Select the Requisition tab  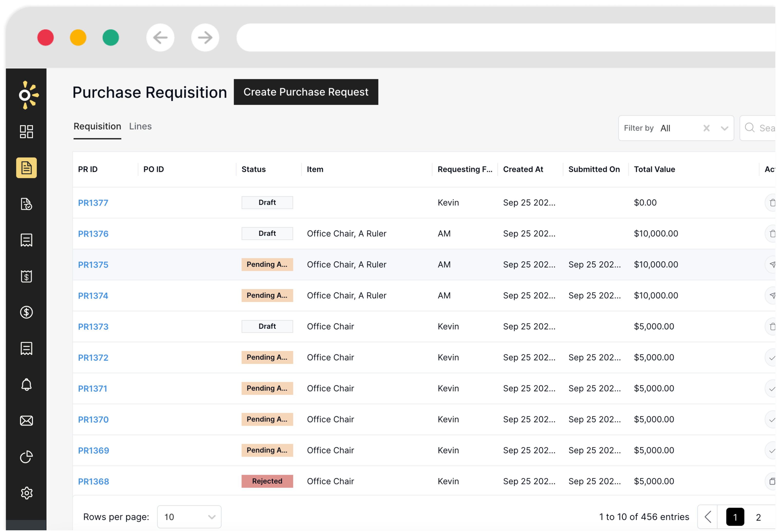pos(97,126)
